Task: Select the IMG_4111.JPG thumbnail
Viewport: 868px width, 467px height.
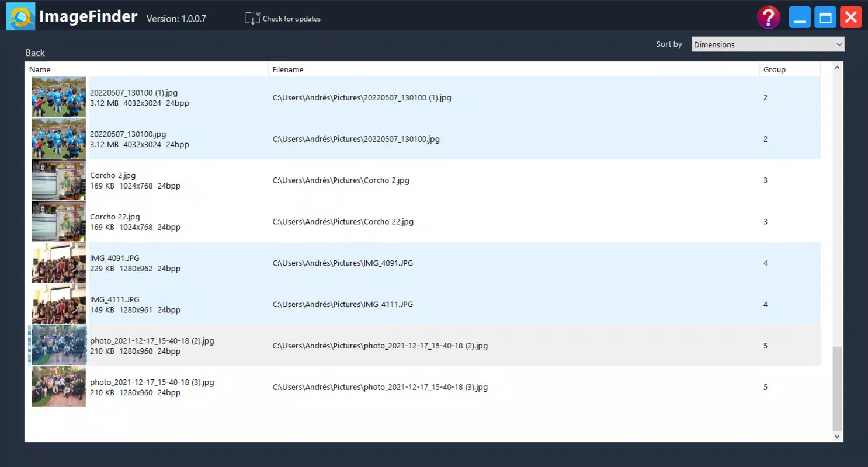Action: click(x=58, y=304)
